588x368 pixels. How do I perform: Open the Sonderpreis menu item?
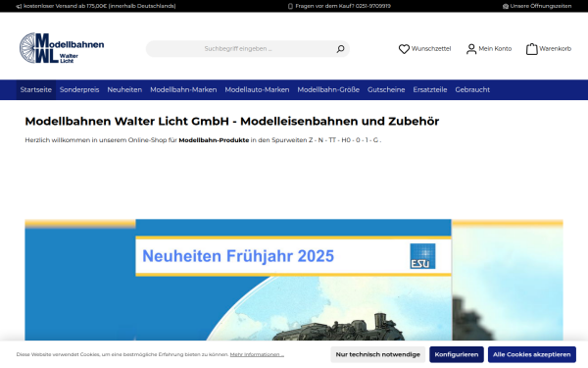79,89
